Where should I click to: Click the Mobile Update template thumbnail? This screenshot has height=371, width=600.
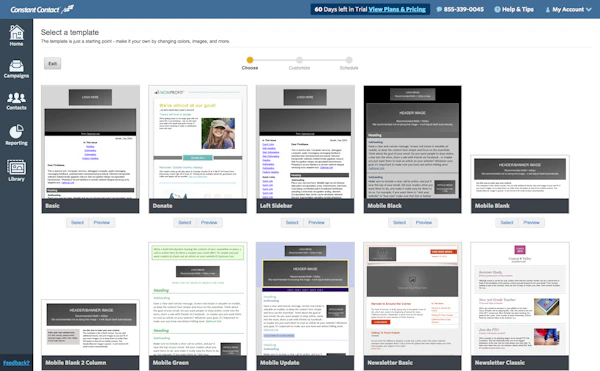tap(305, 299)
